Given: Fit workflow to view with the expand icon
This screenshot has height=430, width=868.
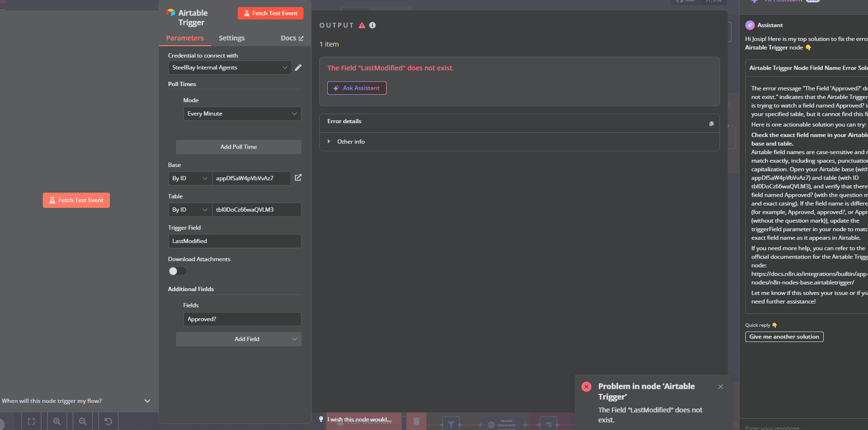Looking at the screenshot, I should click(x=31, y=421).
